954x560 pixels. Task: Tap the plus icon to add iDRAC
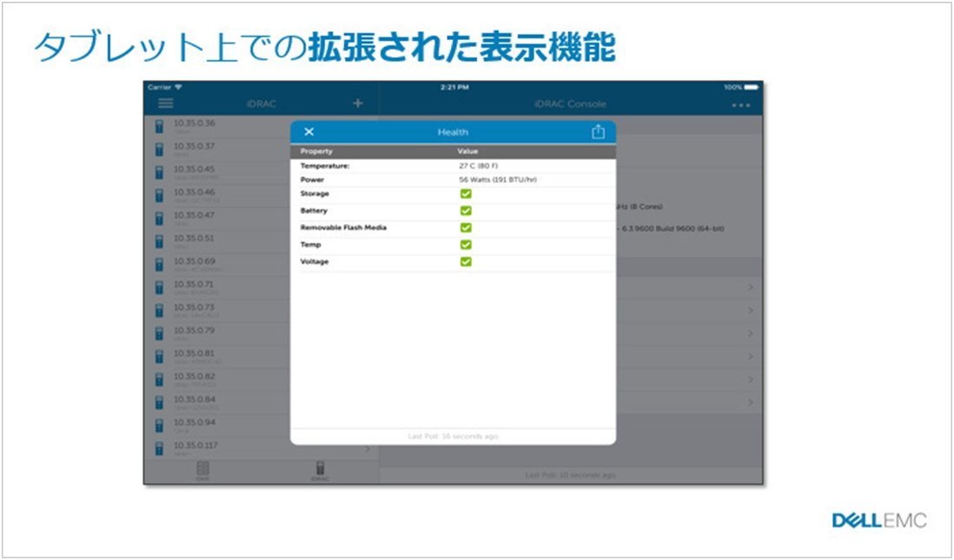coord(358,102)
